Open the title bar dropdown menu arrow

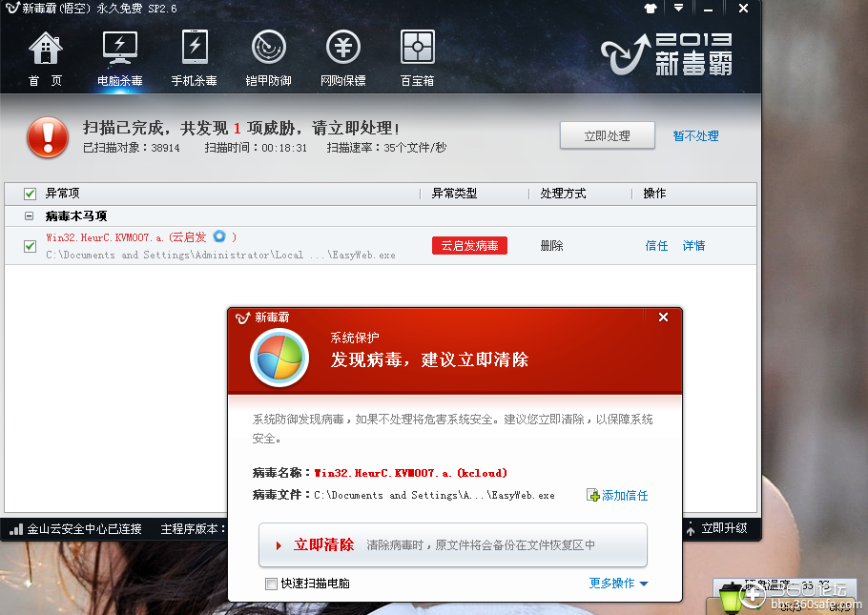tap(679, 8)
